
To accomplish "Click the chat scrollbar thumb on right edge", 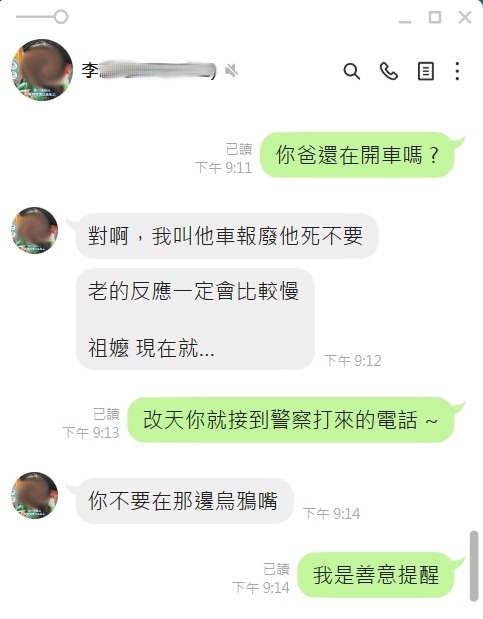I will click(474, 566).
